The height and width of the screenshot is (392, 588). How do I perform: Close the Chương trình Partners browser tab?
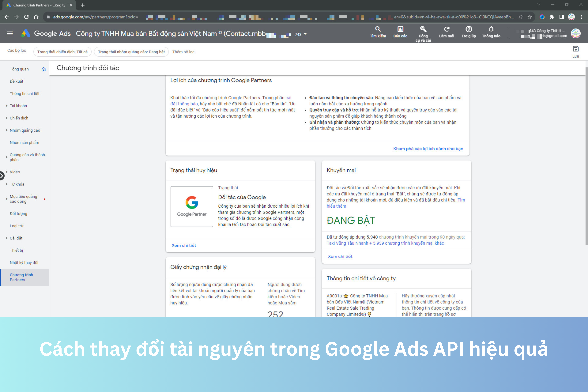tap(71, 5)
